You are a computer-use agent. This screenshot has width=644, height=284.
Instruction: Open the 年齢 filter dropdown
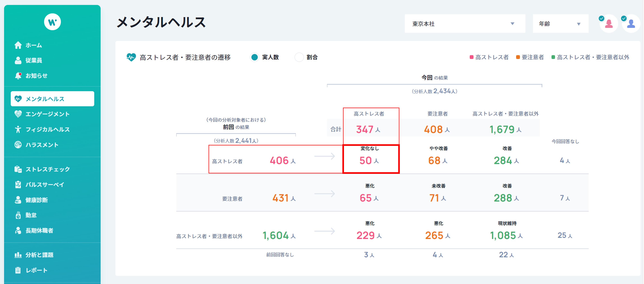click(561, 23)
